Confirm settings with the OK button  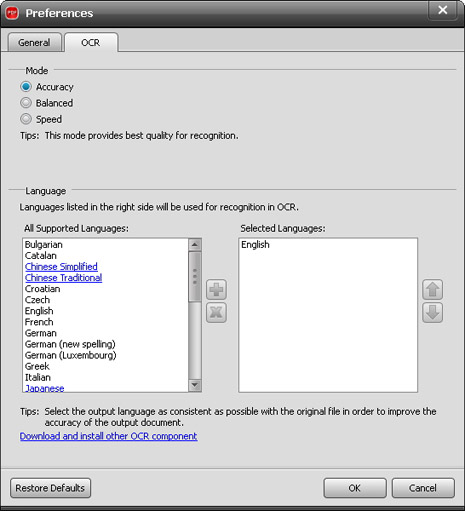(x=355, y=488)
